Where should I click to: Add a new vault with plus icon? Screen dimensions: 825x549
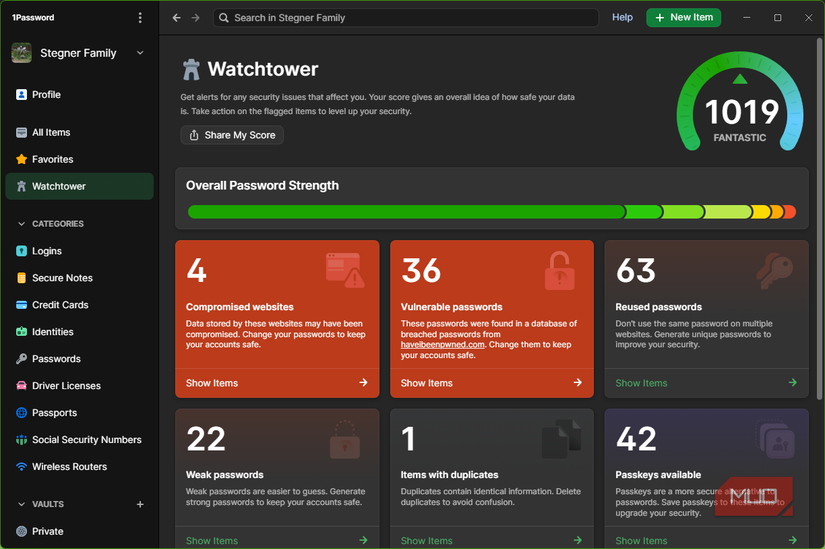click(140, 505)
